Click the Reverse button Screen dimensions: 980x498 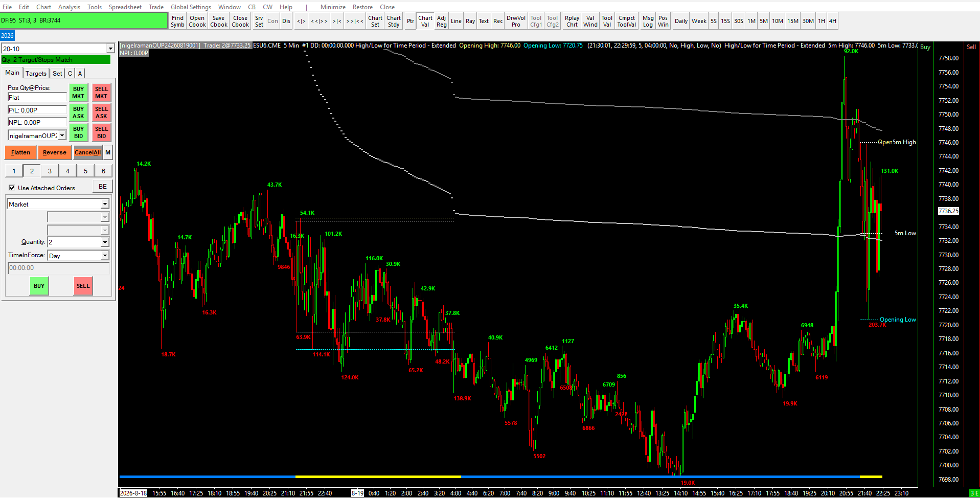tap(55, 152)
